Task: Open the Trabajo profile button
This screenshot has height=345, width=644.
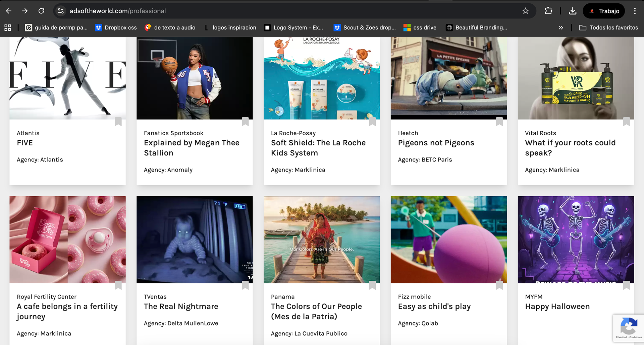Action: click(x=604, y=11)
